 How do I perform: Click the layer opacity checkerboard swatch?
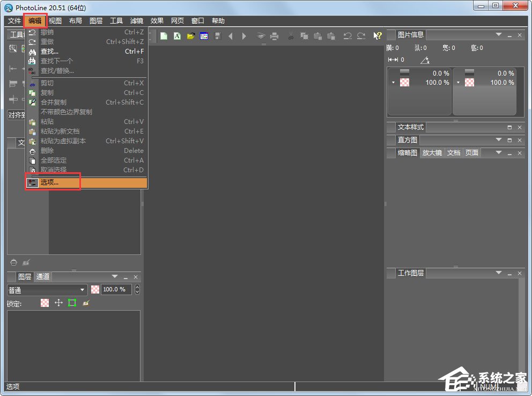click(95, 289)
